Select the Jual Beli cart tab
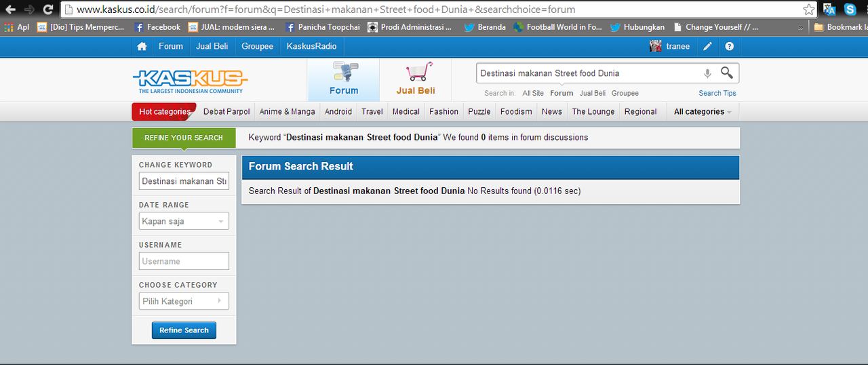Viewport: 868px width, 365px height. [416, 80]
